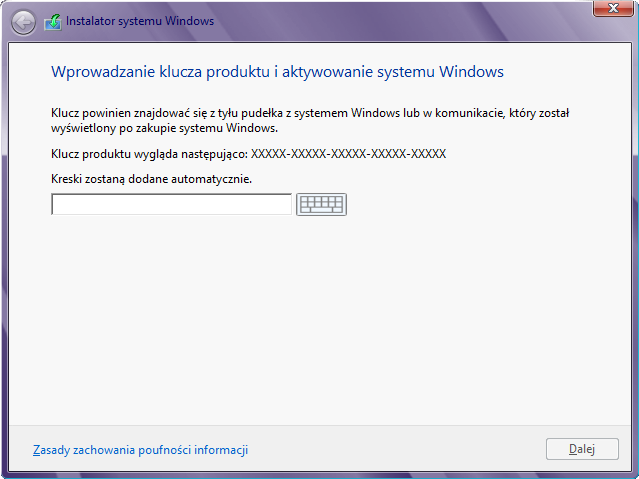The height and width of the screenshot is (479, 639).
Task: Open Zasady zachowania poufności informacji link
Action: (141, 450)
